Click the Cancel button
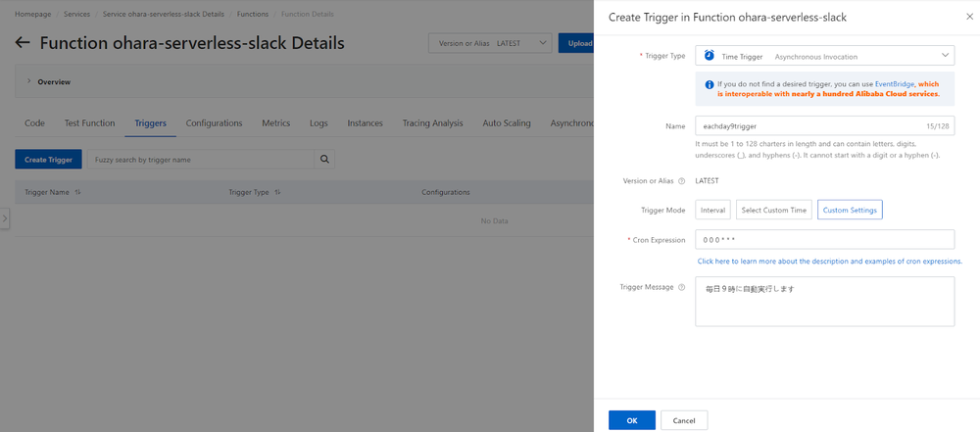Viewport: 980px width, 432px height. 684,420
